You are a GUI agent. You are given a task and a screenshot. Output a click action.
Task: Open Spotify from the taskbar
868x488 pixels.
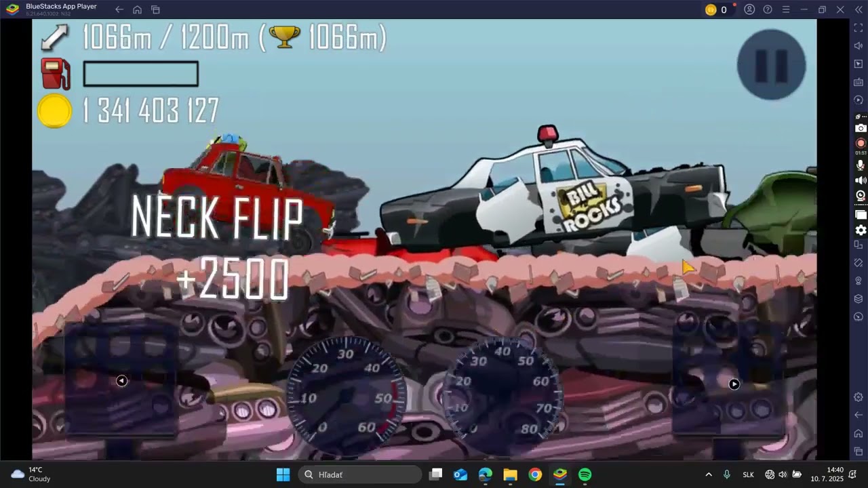coord(585,474)
